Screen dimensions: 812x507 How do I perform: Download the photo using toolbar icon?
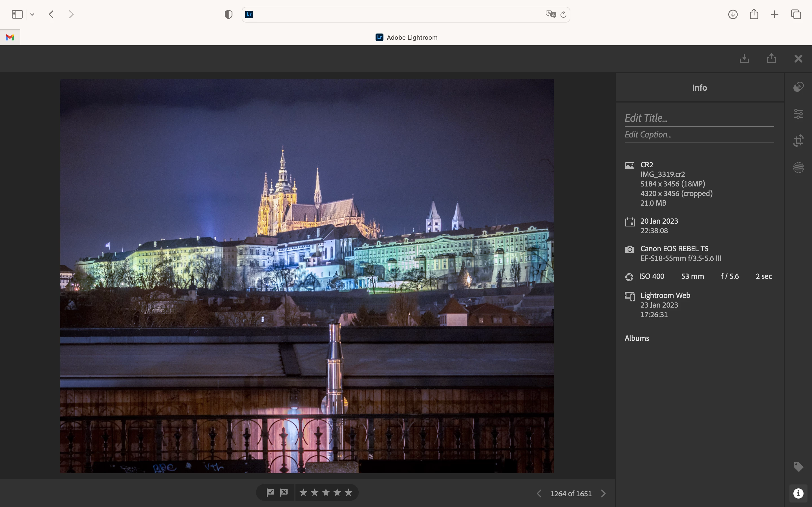point(744,59)
